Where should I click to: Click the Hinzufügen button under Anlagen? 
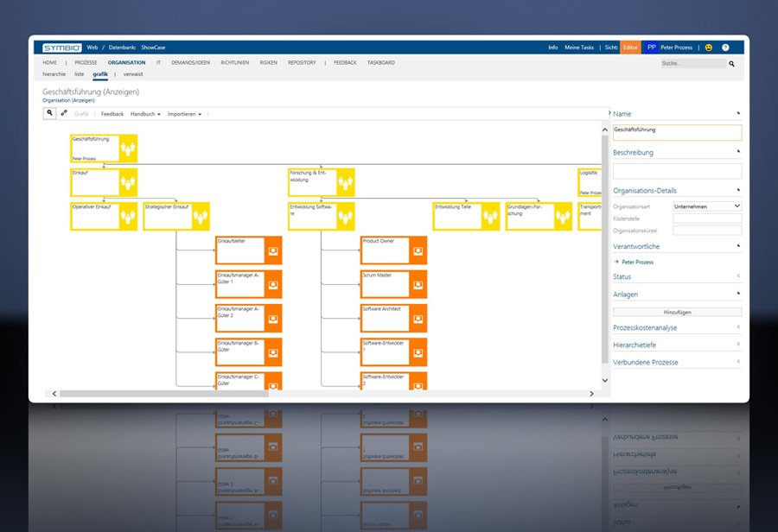click(x=677, y=312)
